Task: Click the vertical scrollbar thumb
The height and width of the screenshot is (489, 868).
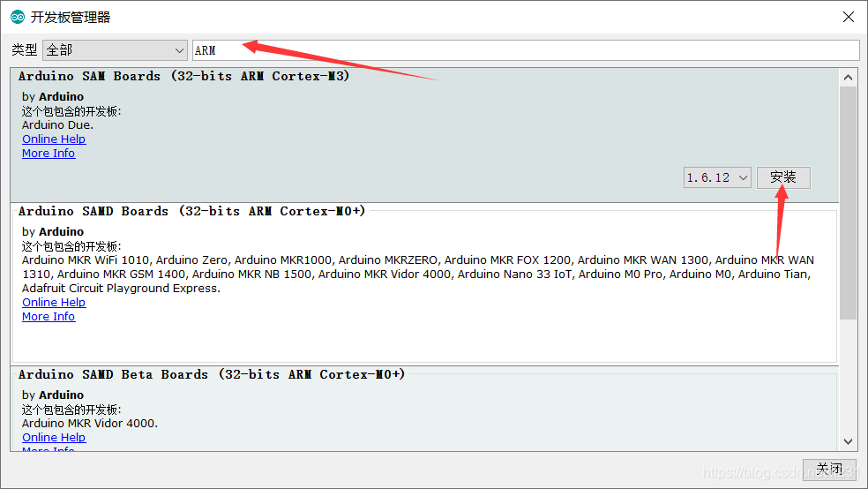Action: pos(848,203)
